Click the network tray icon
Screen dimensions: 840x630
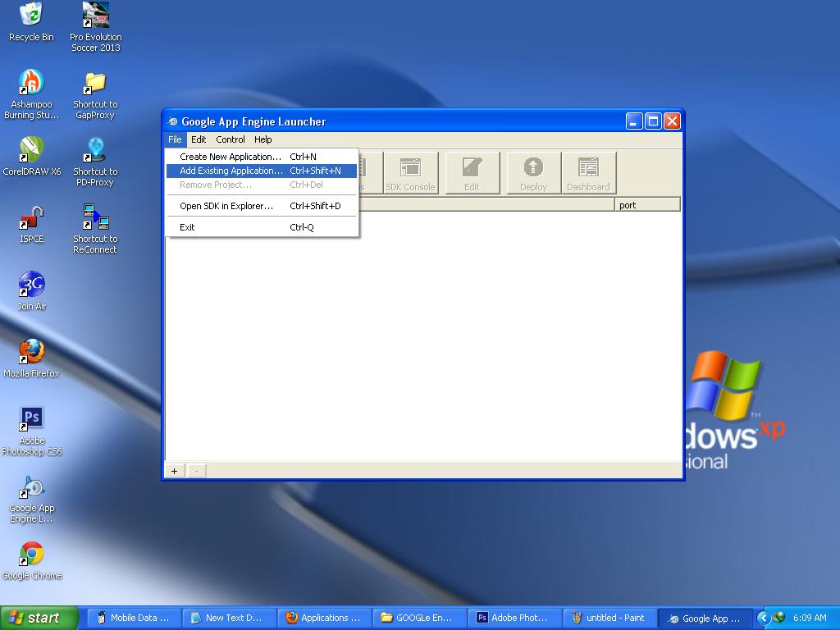(x=779, y=618)
